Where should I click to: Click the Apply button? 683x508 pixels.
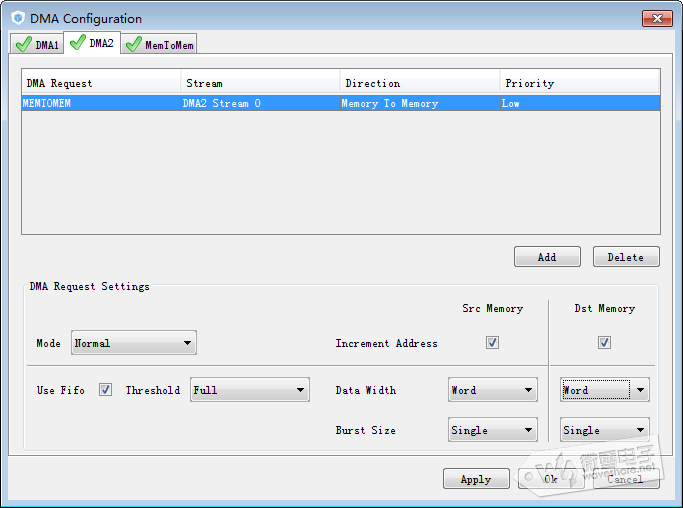coord(475,479)
